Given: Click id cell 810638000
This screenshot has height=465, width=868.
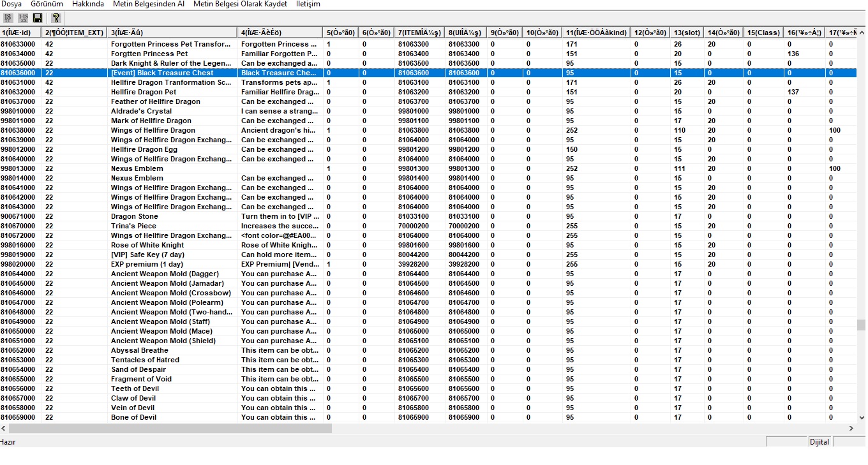Looking at the screenshot, I should pyautogui.click(x=18, y=130).
